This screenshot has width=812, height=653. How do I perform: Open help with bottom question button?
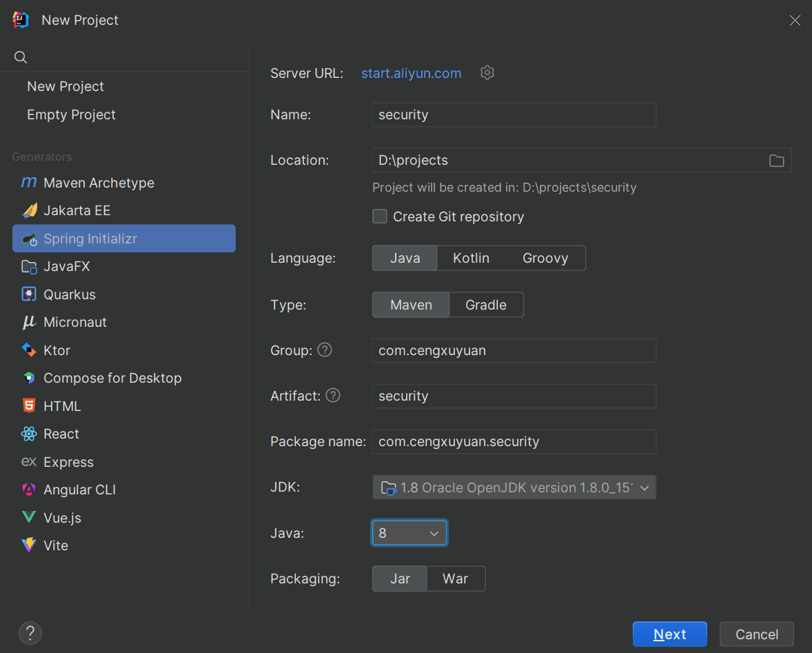(30, 633)
